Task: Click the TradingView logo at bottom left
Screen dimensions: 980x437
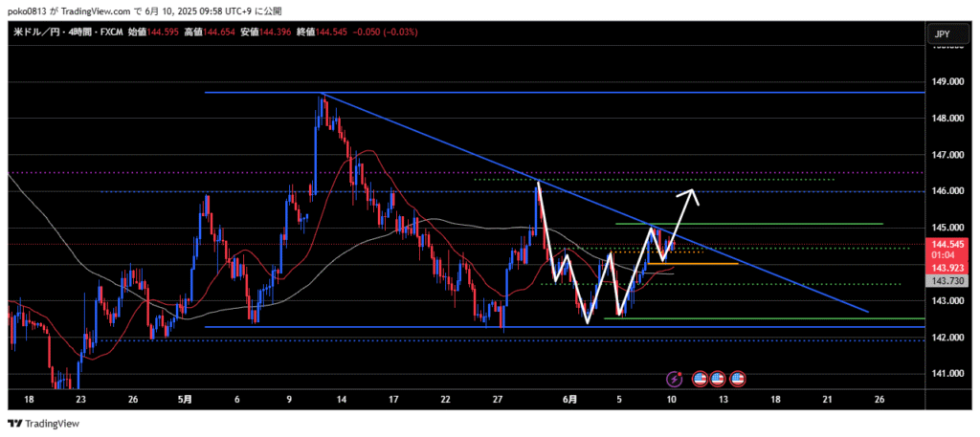Action: pyautogui.click(x=42, y=424)
